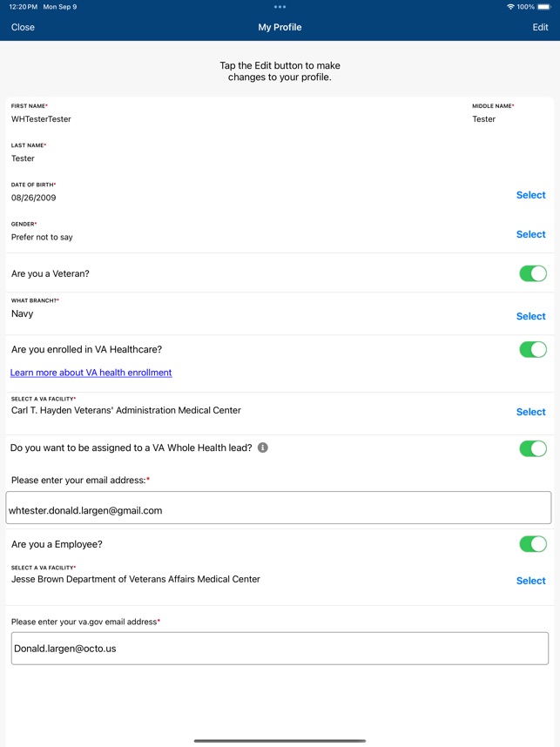Change the Jesse Brown employee facility
The height and width of the screenshot is (747, 560).
click(530, 580)
